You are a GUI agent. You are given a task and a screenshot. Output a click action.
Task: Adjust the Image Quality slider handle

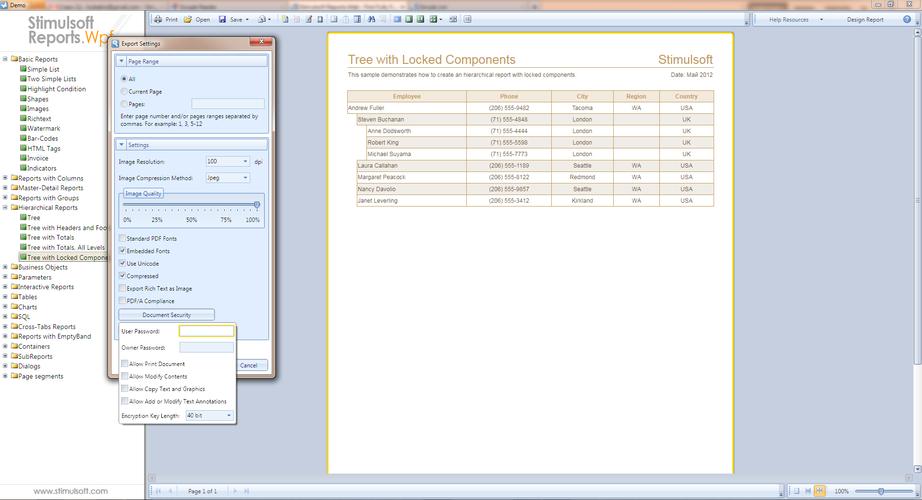click(x=257, y=205)
